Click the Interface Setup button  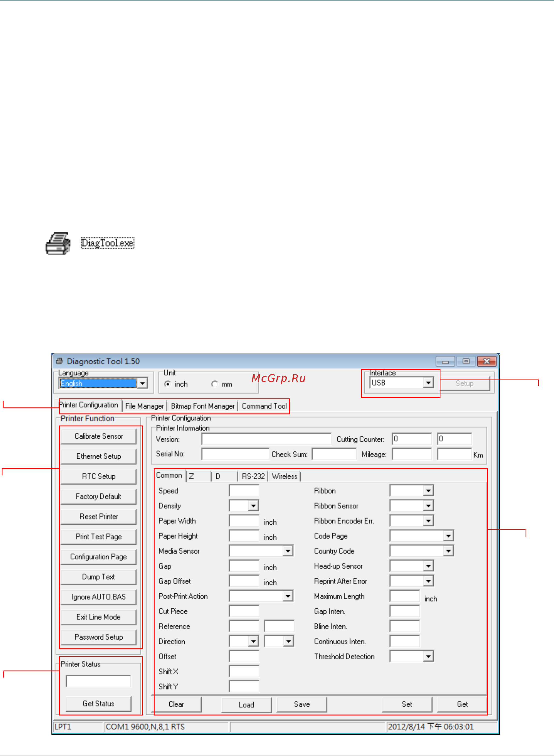tap(465, 384)
